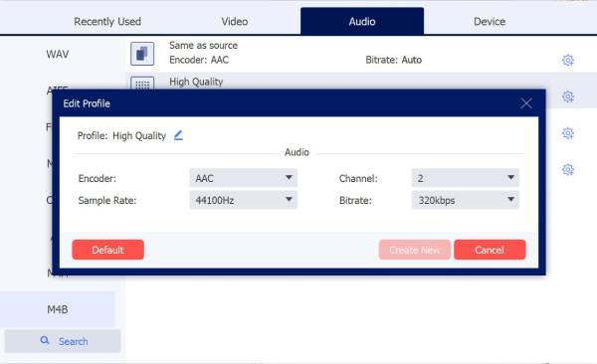This screenshot has height=364, width=597.
Task: Click the Cancel button
Action: pyautogui.click(x=490, y=250)
